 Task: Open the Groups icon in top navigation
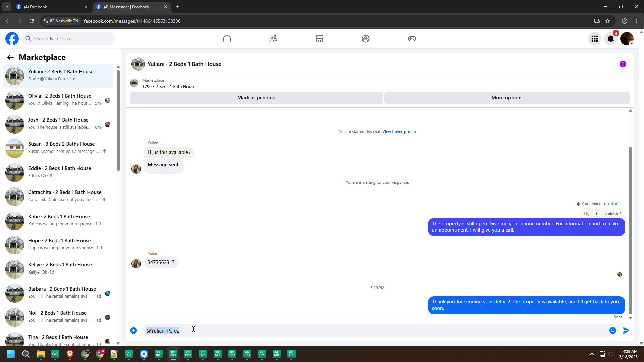[366, 39]
